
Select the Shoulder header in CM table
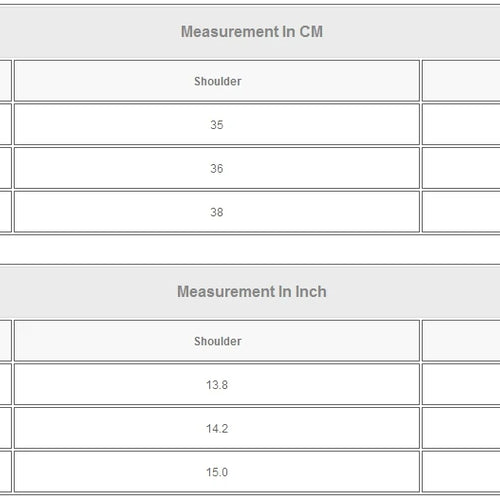pos(217,81)
